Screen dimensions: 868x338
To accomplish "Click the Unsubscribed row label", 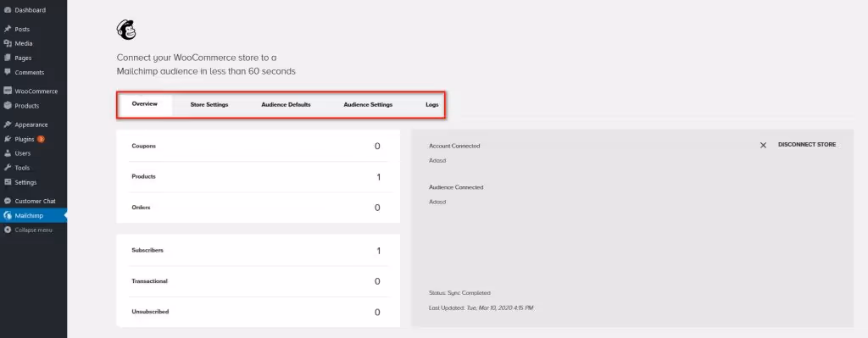I will (150, 312).
